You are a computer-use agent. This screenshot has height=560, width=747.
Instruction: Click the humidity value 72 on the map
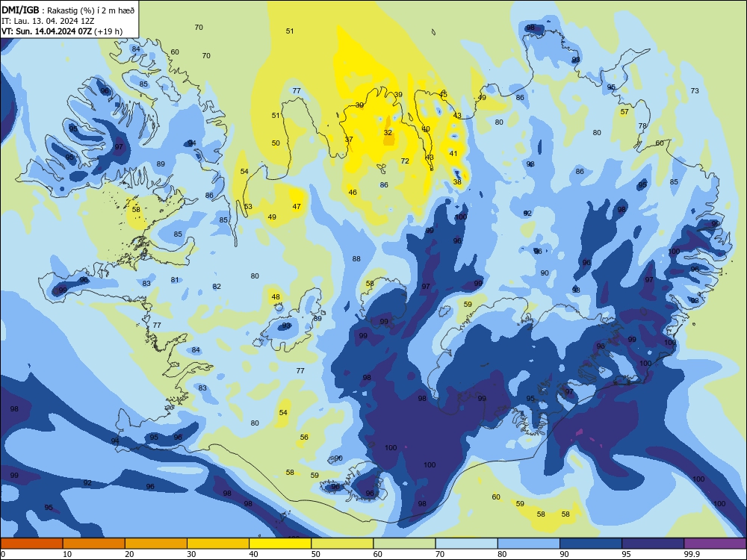405,161
